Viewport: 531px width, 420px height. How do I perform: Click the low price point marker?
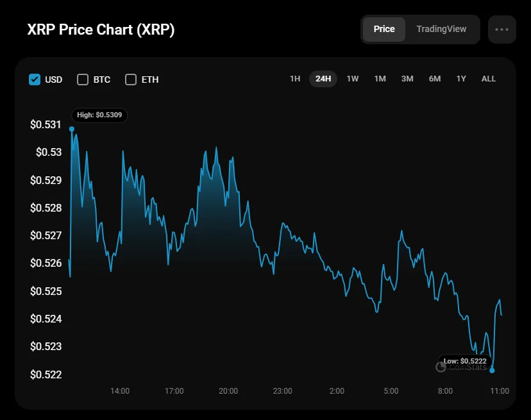492,370
